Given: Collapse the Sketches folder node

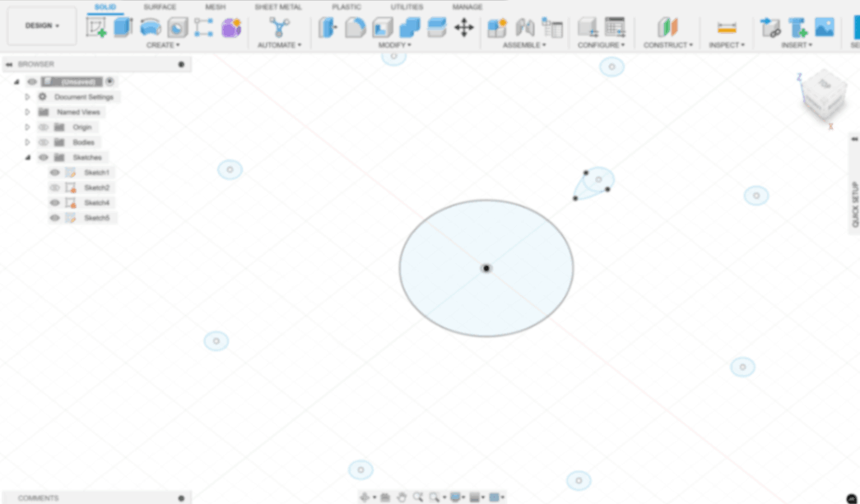Looking at the screenshot, I should [27, 157].
